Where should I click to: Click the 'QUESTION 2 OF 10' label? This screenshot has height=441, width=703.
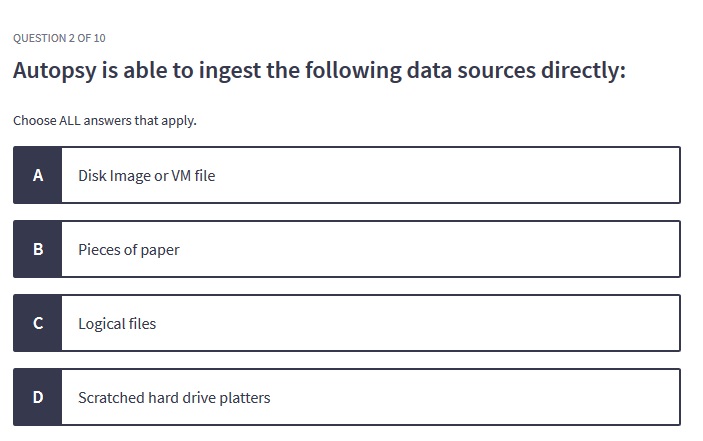pos(59,38)
